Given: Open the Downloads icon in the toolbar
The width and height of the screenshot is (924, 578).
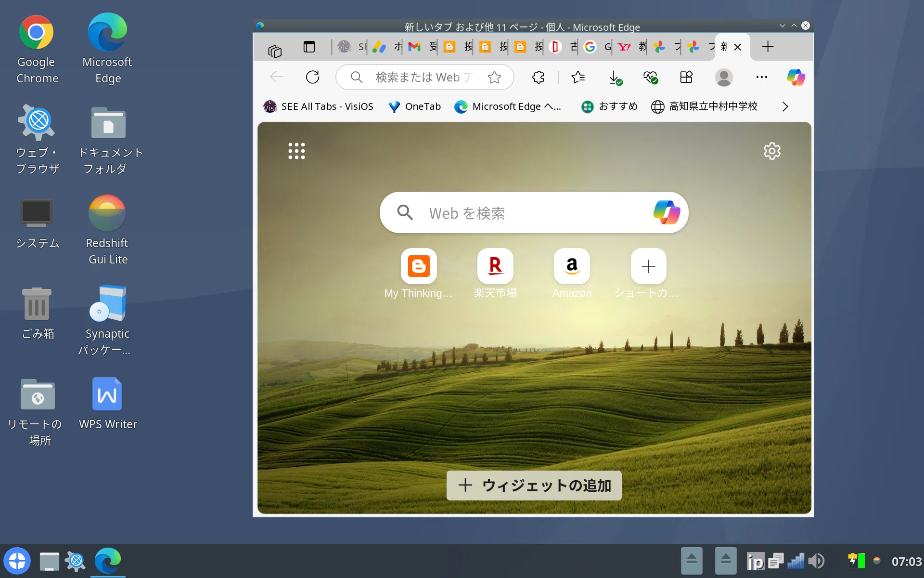Looking at the screenshot, I should (615, 78).
